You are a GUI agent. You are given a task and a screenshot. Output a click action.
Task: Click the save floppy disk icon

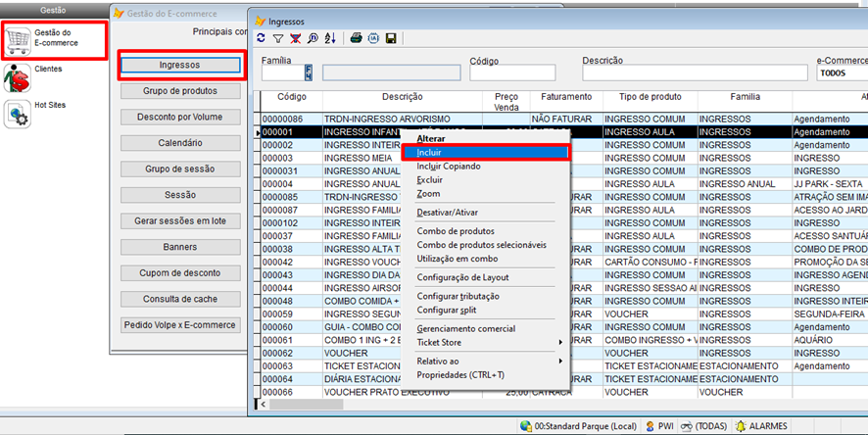pyautogui.click(x=391, y=38)
